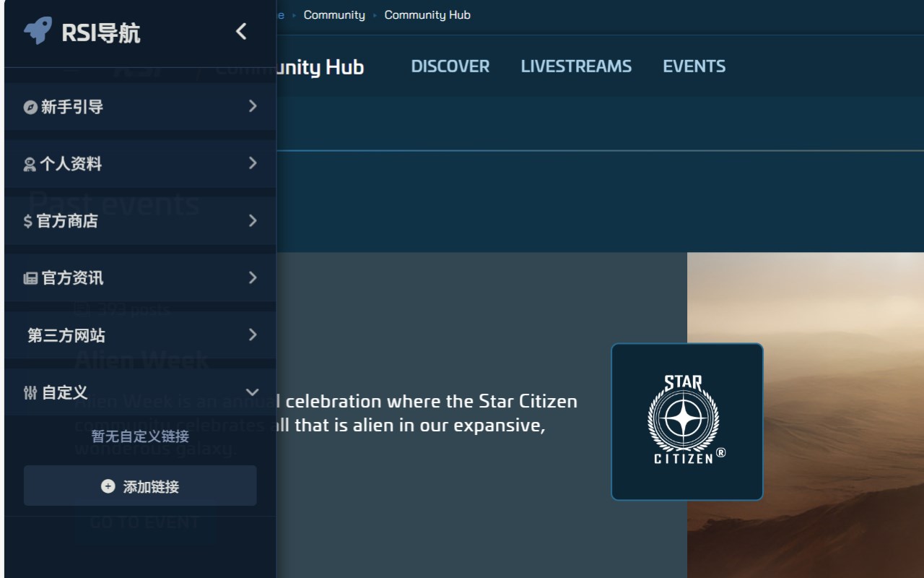The width and height of the screenshot is (924, 578).
Task: Click the 添加链接 button
Action: pos(140,486)
